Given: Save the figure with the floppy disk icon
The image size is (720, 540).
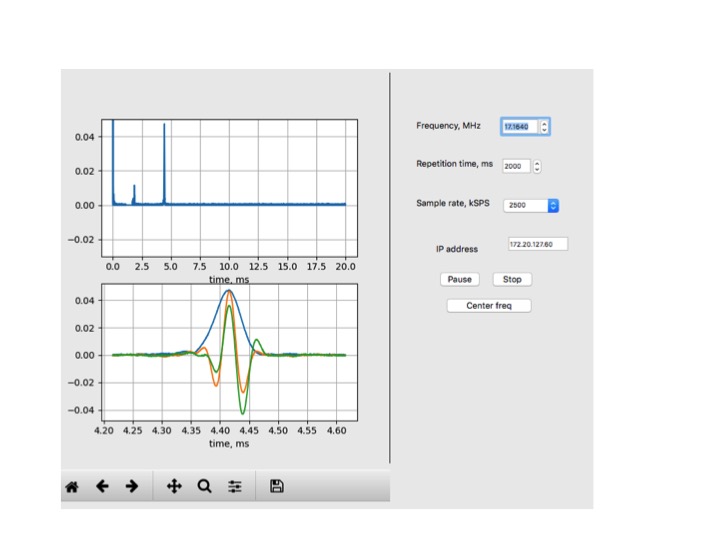Looking at the screenshot, I should (277, 487).
